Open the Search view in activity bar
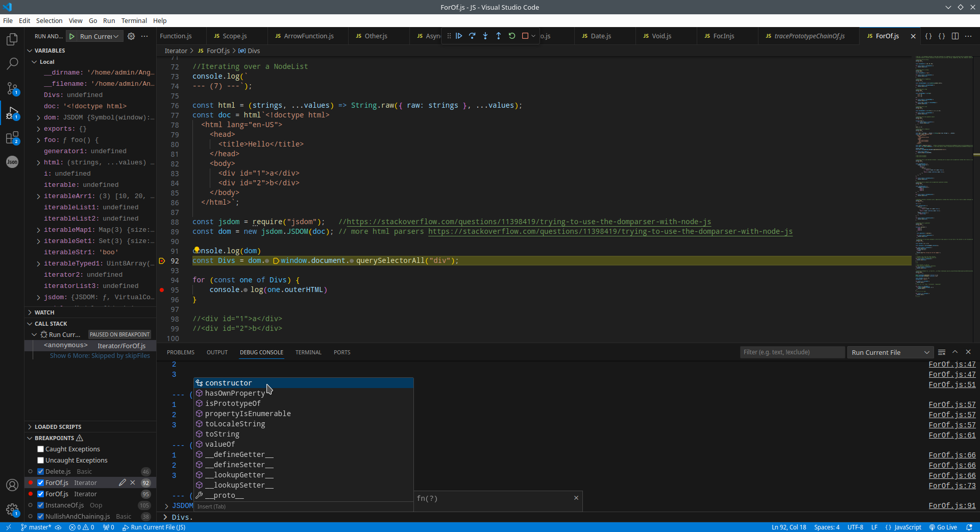The width and height of the screenshot is (980, 532). click(12, 63)
